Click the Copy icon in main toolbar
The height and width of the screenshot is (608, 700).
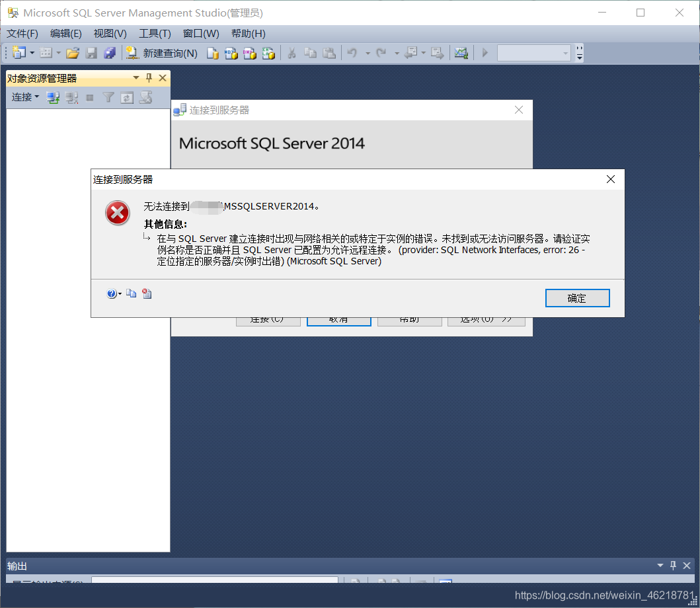[x=310, y=53]
